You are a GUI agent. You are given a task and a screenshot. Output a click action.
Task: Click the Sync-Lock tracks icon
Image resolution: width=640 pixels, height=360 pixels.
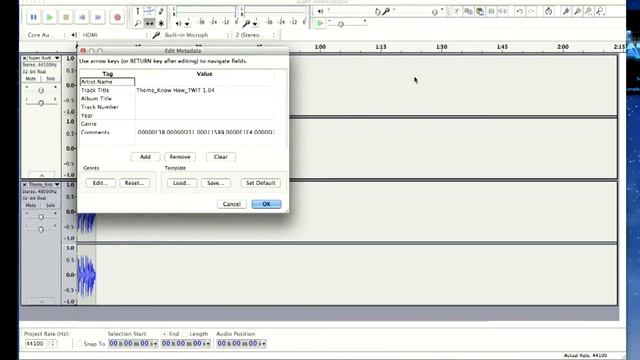(549, 11)
